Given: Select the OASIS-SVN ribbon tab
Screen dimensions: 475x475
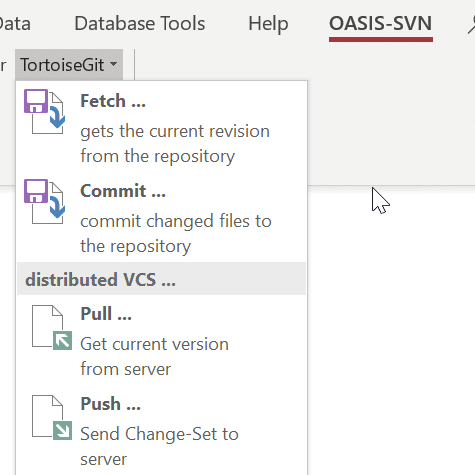Looking at the screenshot, I should click(381, 24).
